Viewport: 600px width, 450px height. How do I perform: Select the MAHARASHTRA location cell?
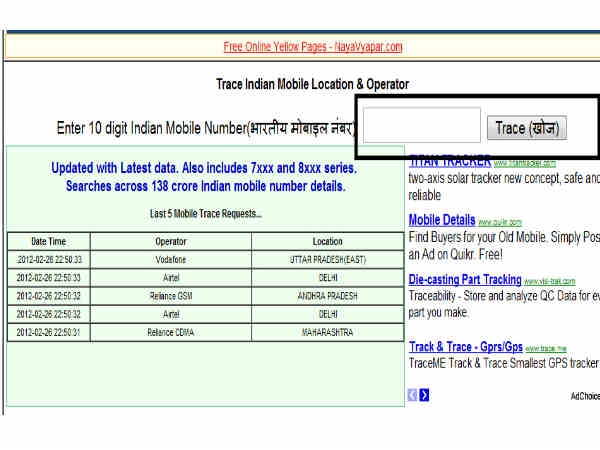click(328, 332)
